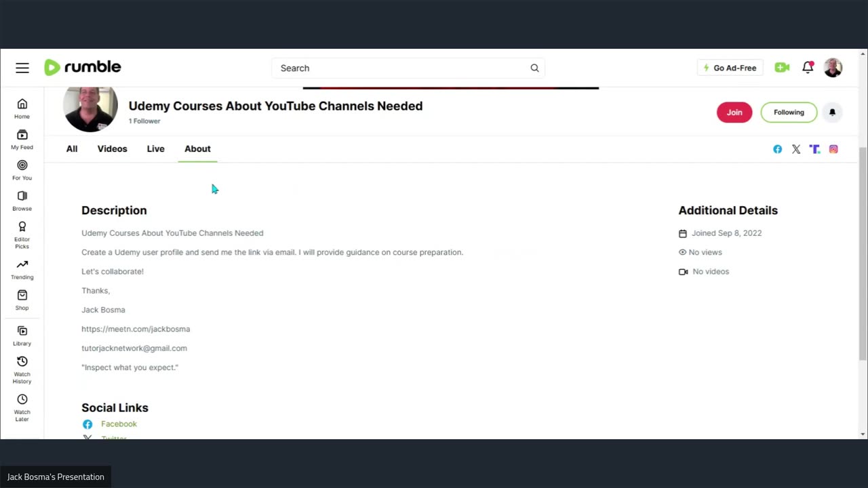Click the Social Links heading

click(x=115, y=408)
